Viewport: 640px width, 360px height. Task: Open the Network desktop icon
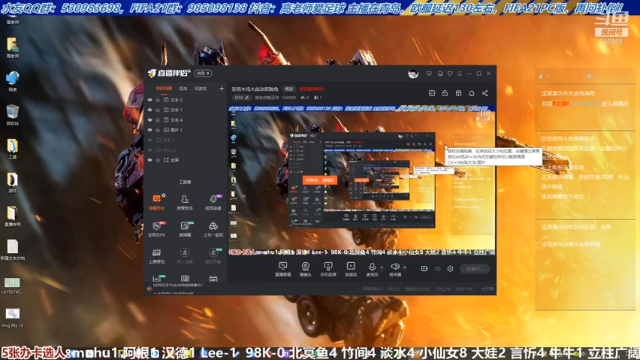click(x=12, y=81)
